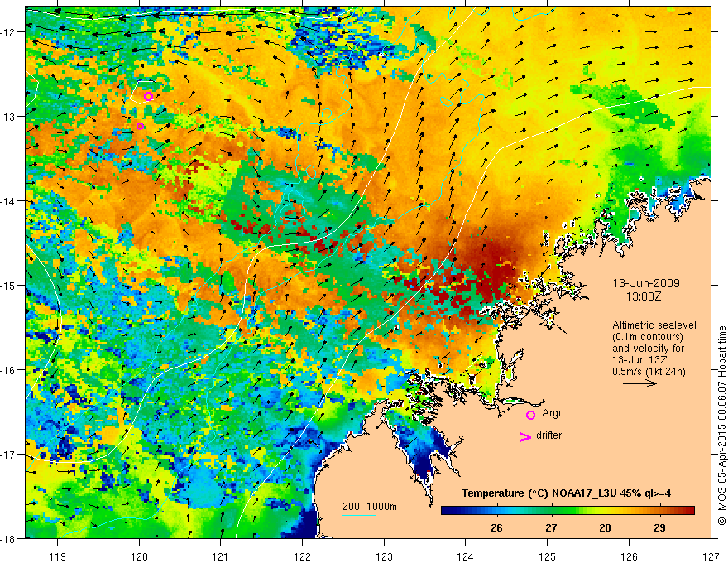The image size is (728, 563).
Task: Click the 123 longitude axis label
Action: (x=384, y=557)
